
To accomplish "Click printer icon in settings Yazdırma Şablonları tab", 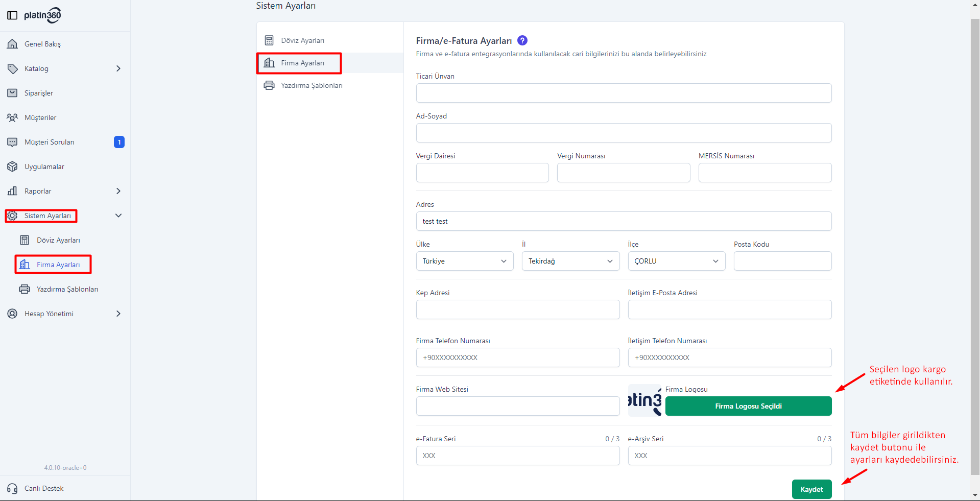I will [x=269, y=85].
